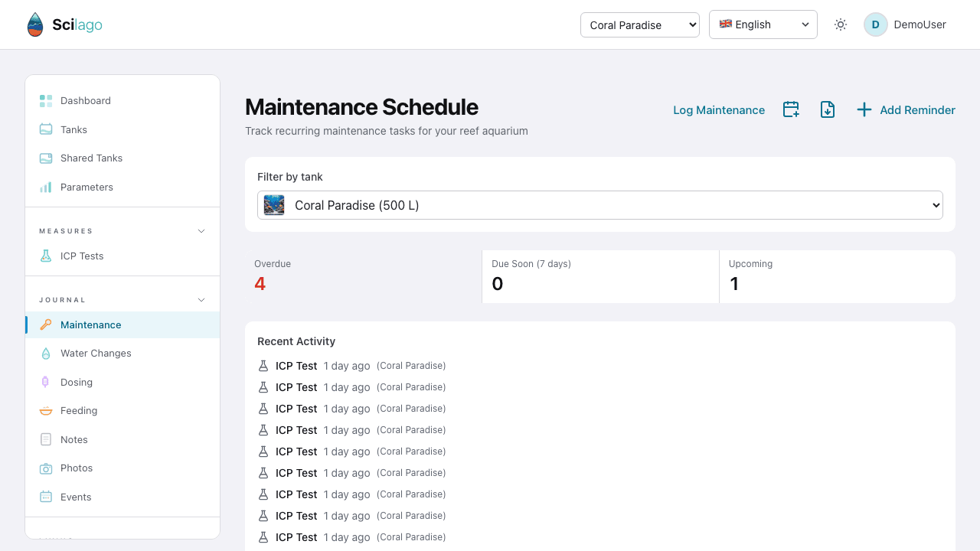Click the Maintenance Schedule heading
The image size is (980, 551).
361,107
